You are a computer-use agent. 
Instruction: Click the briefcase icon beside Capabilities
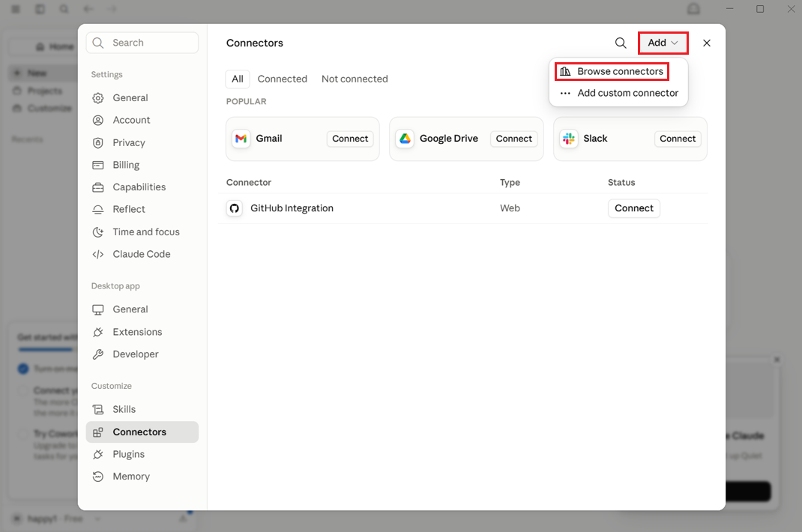(x=97, y=187)
